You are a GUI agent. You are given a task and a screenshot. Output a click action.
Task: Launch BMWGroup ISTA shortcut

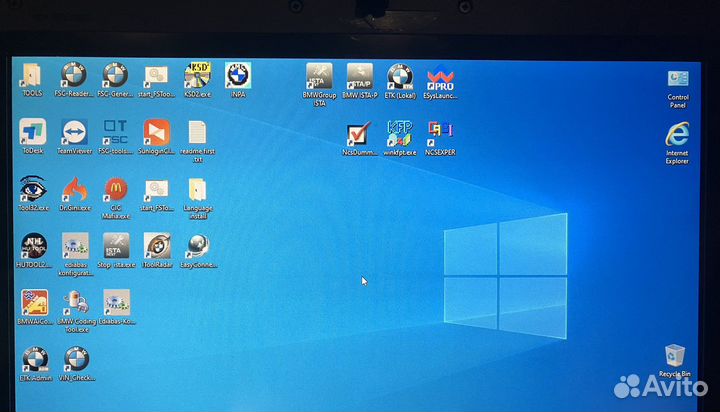tap(319, 76)
